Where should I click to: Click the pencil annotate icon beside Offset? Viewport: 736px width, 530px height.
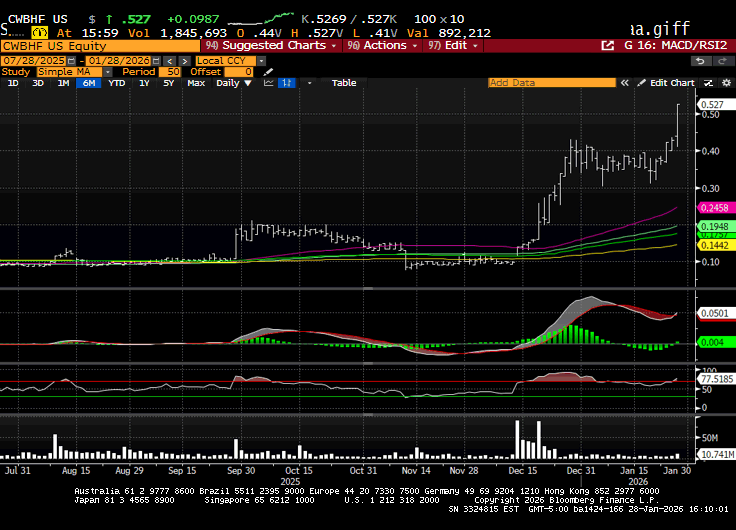[268, 72]
